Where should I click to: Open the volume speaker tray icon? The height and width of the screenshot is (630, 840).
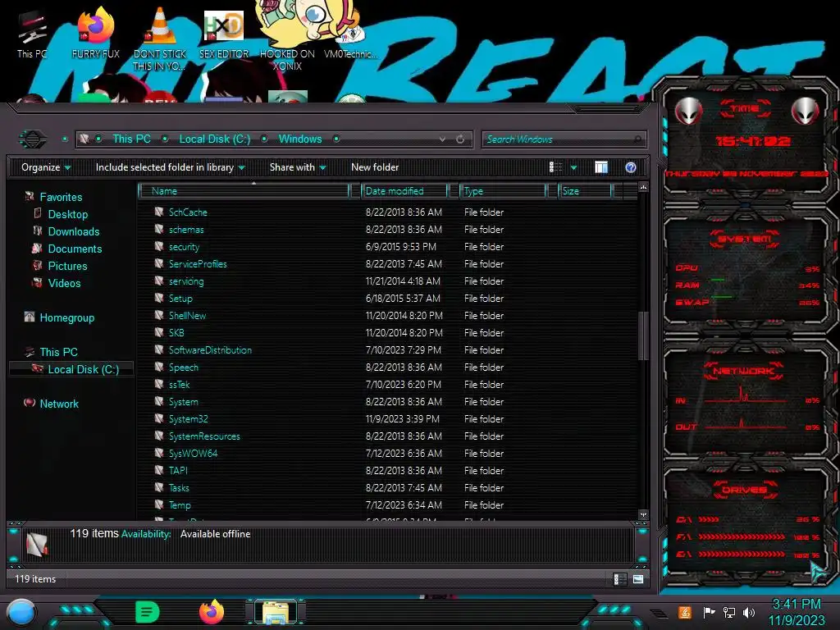pyautogui.click(x=749, y=612)
